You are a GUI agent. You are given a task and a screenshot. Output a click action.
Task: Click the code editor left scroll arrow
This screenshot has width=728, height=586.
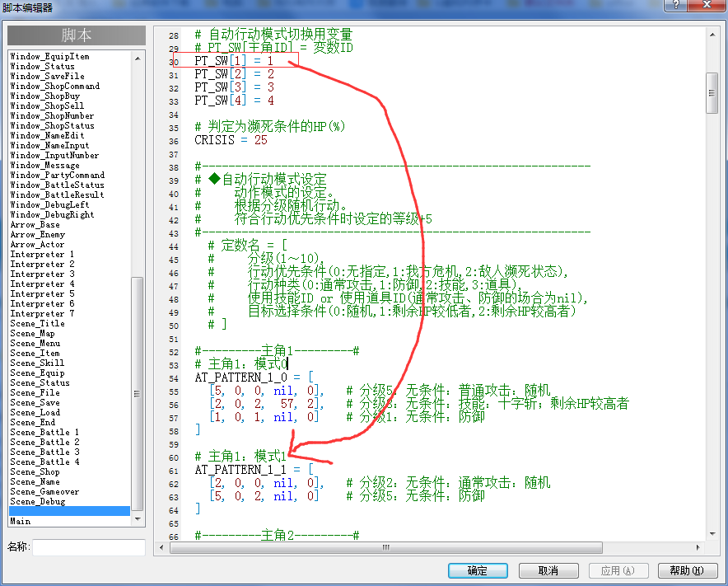pyautogui.click(x=161, y=547)
